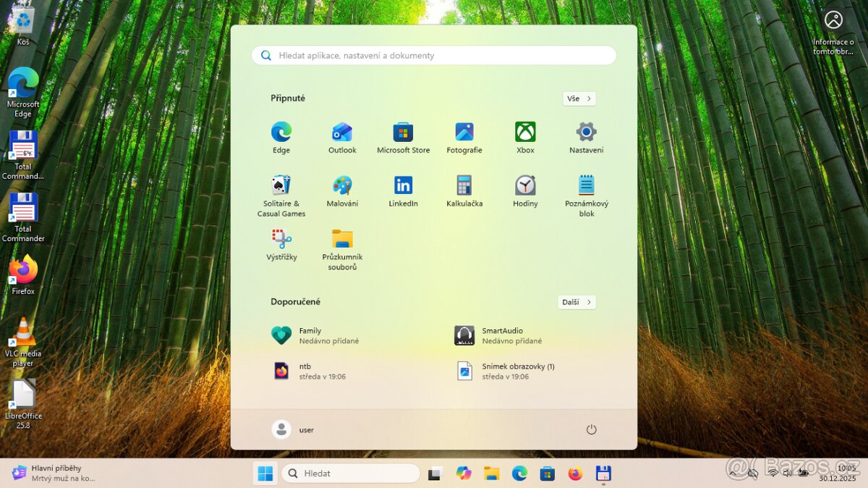Open the Hlavní příběhy widget
Image resolution: width=868 pixels, height=488 pixels.
43,473
